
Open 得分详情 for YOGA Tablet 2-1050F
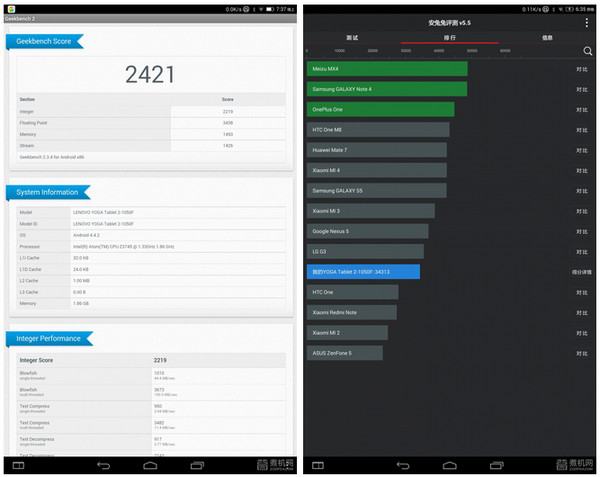[582, 272]
